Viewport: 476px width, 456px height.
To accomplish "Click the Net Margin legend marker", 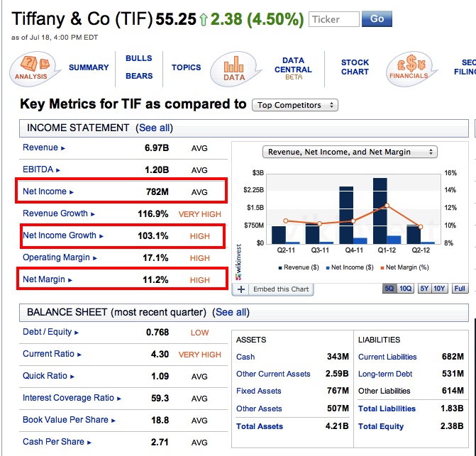I will tap(382, 267).
